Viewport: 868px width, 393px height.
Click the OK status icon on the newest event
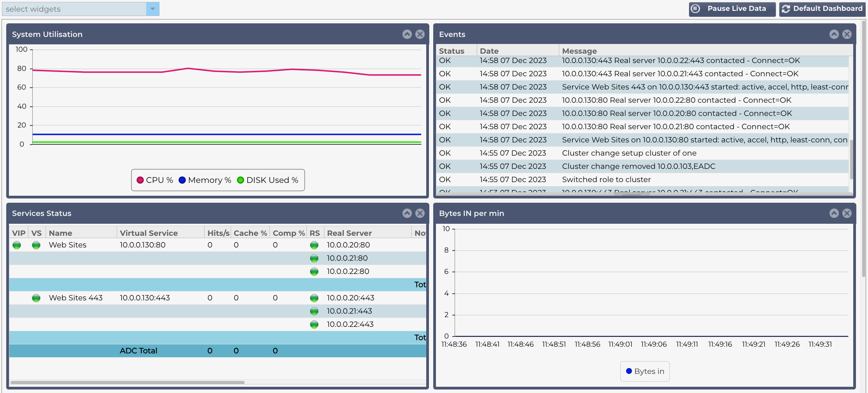444,60
